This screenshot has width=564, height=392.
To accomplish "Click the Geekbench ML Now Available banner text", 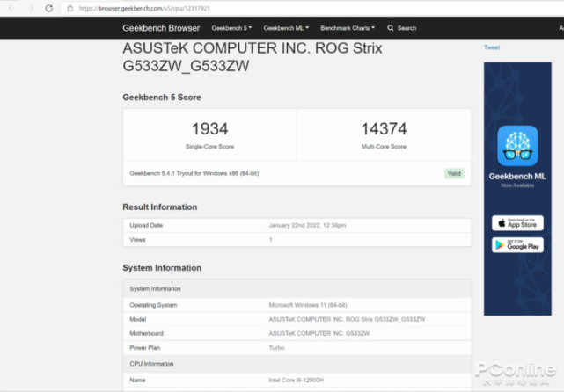I will click(517, 180).
